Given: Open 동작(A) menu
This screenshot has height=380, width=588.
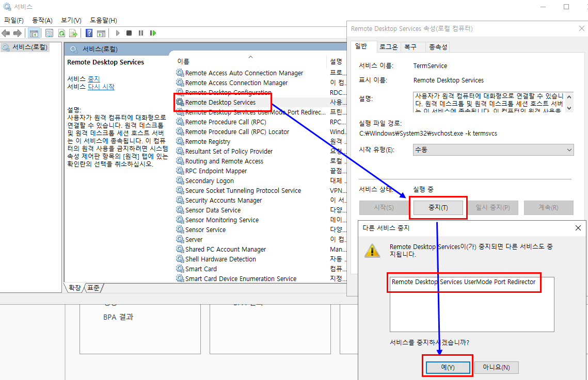Looking at the screenshot, I should (x=42, y=20).
